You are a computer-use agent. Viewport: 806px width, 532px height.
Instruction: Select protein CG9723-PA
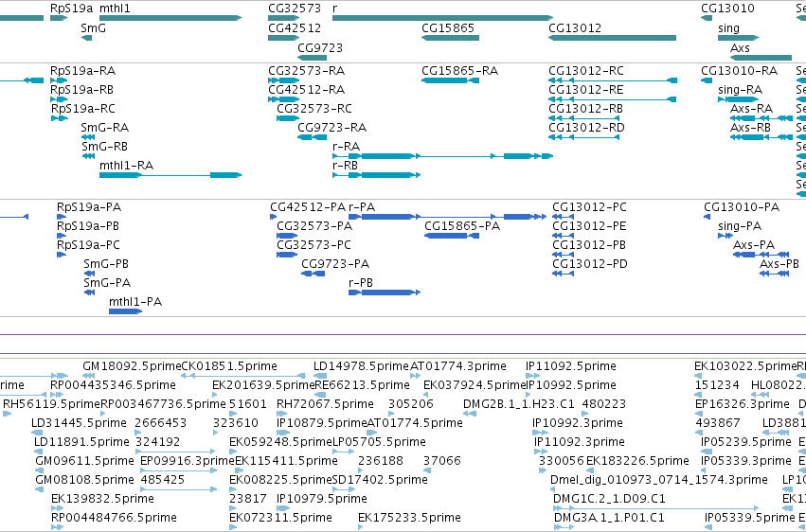[313, 274]
